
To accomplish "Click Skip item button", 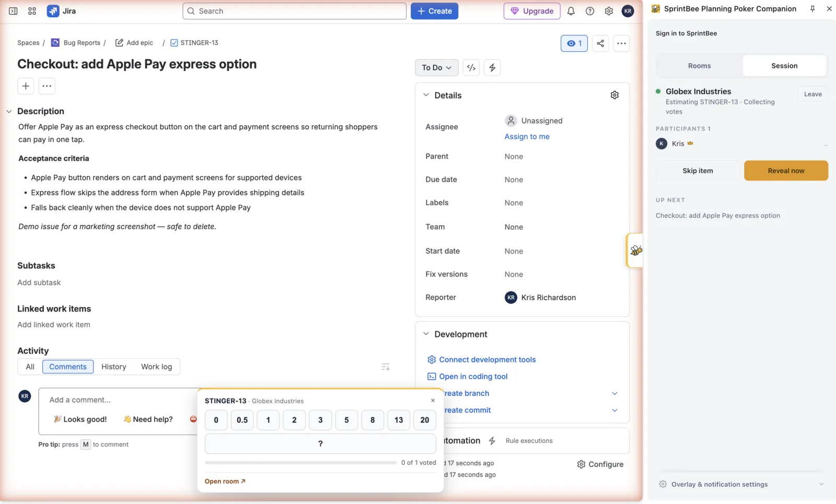I will [698, 171].
